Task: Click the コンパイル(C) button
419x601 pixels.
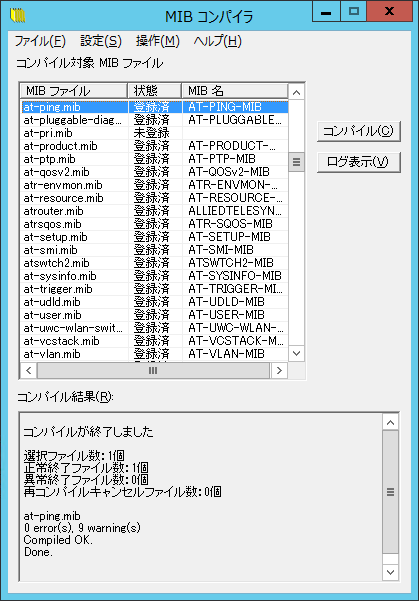Action: 359,131
